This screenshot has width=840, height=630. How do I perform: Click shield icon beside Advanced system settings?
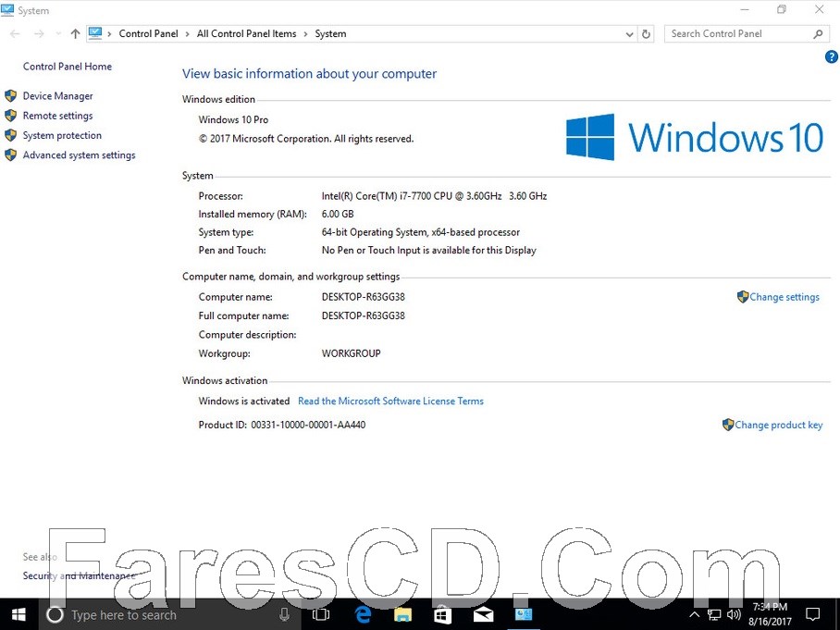coord(11,155)
